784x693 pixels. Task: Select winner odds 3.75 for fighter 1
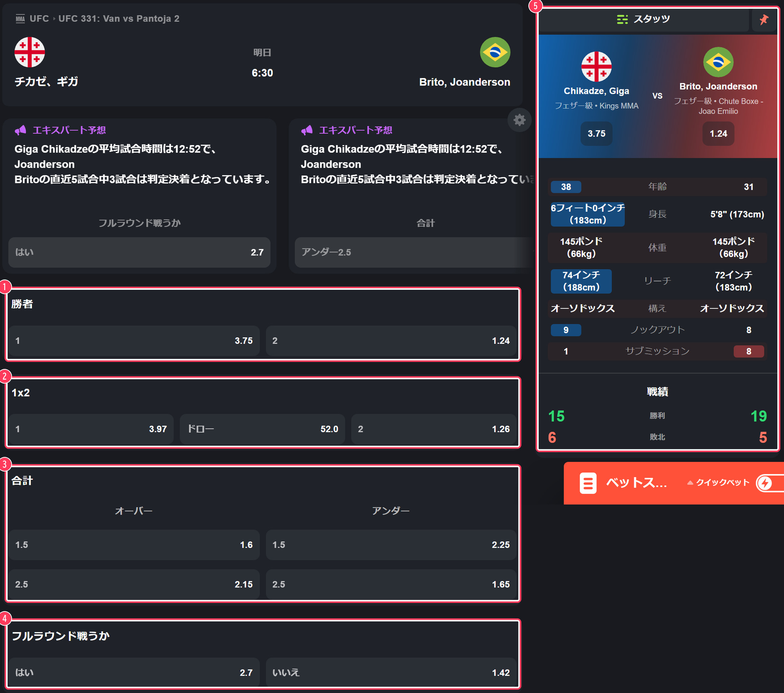[134, 341]
